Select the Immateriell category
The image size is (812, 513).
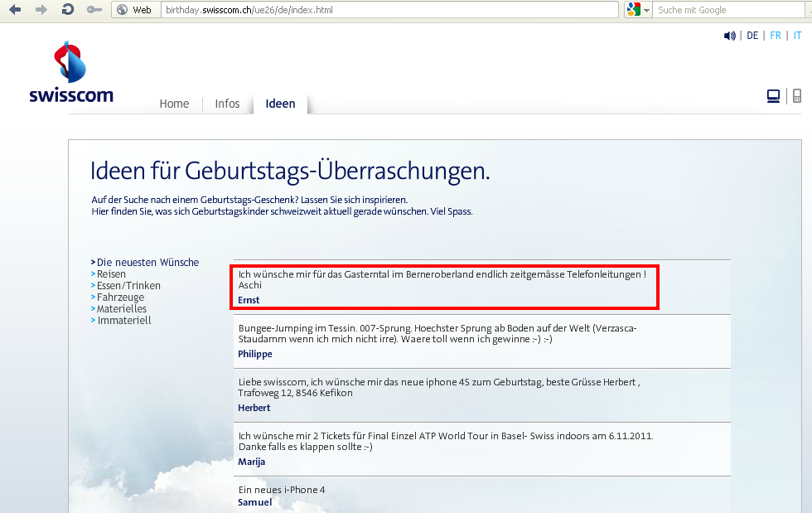point(124,320)
